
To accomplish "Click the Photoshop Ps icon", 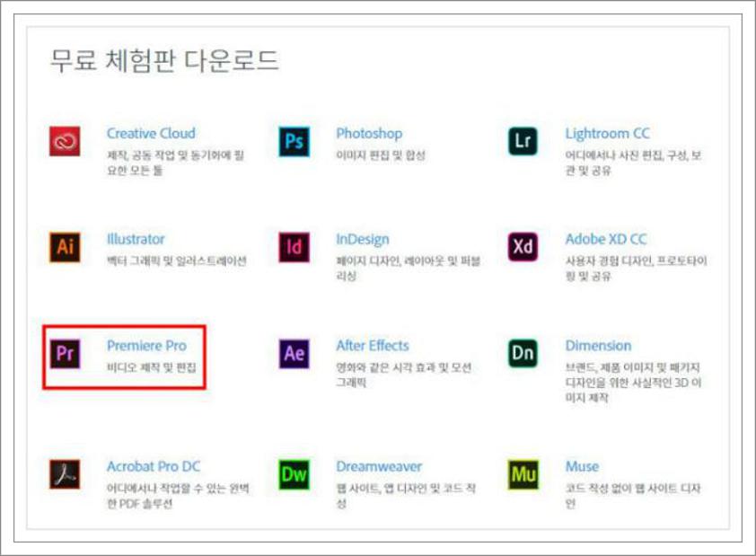I will tap(294, 141).
